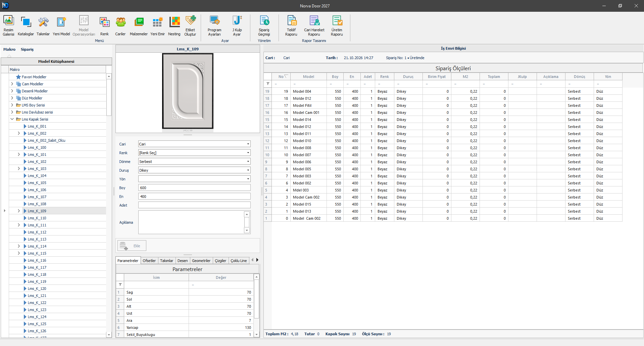
Task: Select the Lms_K_110 model in tree
Action: (37, 218)
